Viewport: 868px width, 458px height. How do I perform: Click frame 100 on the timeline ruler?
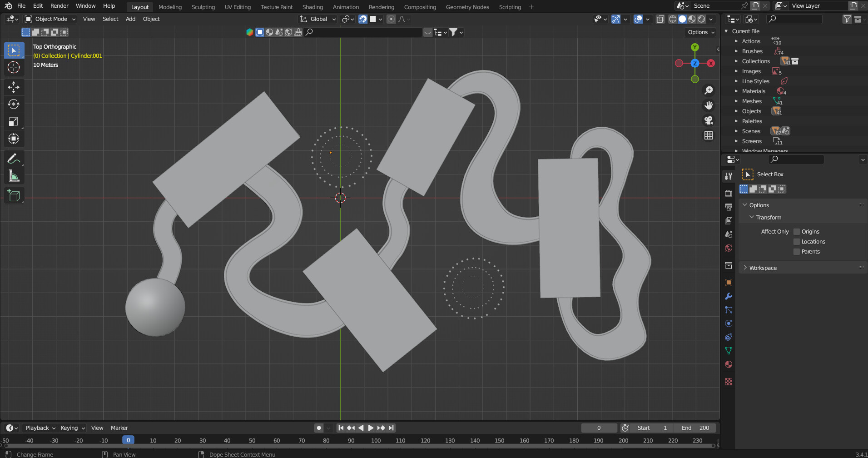[x=376, y=440]
